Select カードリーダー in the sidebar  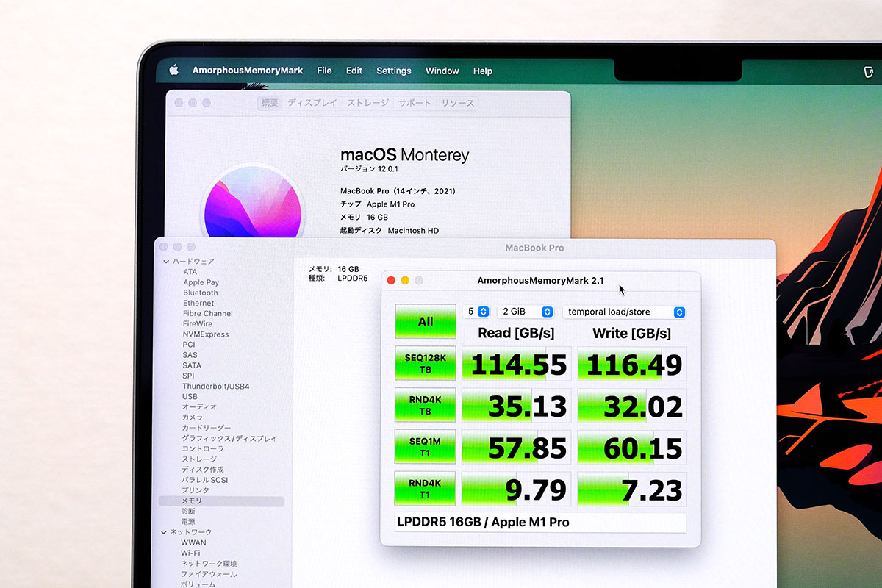coord(207,428)
